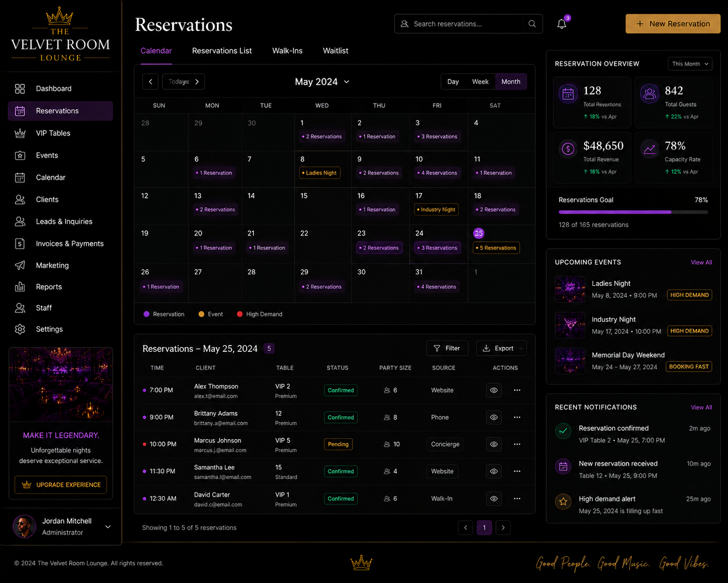Open the Filter options
The height and width of the screenshot is (583, 728).
click(447, 348)
